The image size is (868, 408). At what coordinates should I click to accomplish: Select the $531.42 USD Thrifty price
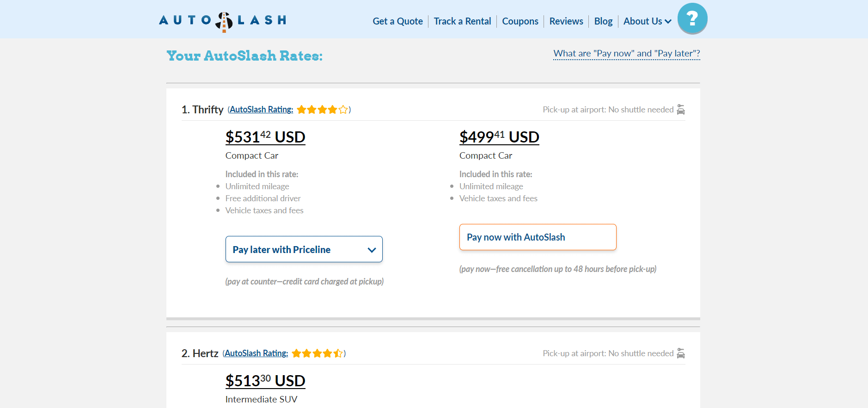[x=265, y=137]
